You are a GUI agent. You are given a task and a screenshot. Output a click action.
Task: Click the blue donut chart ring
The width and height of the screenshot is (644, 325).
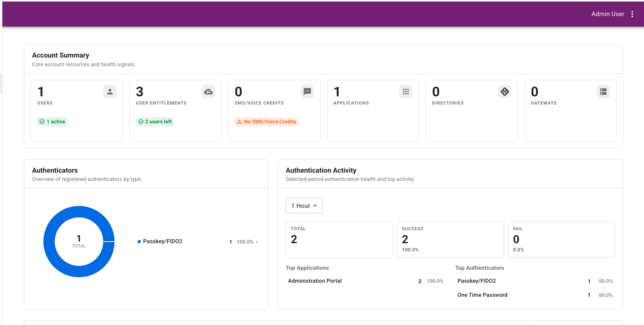(x=49, y=242)
